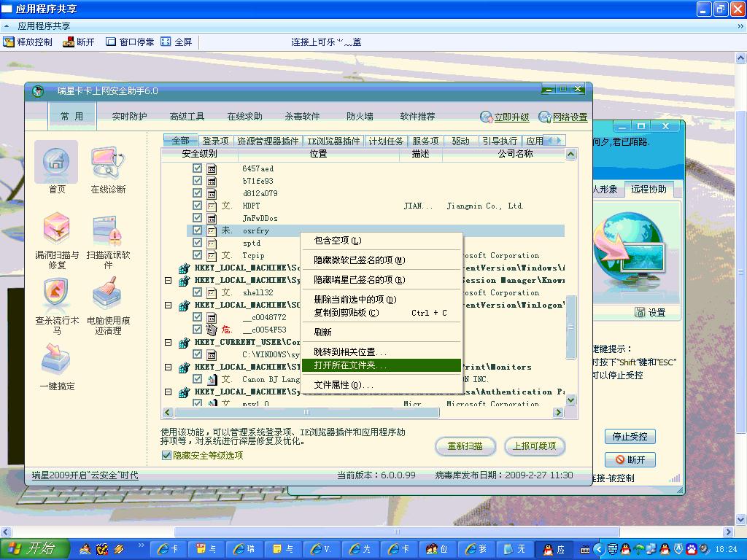747x560 pixels.
Task: Toggle the 隐藏安全等级选项 checkbox
Action: point(166,456)
